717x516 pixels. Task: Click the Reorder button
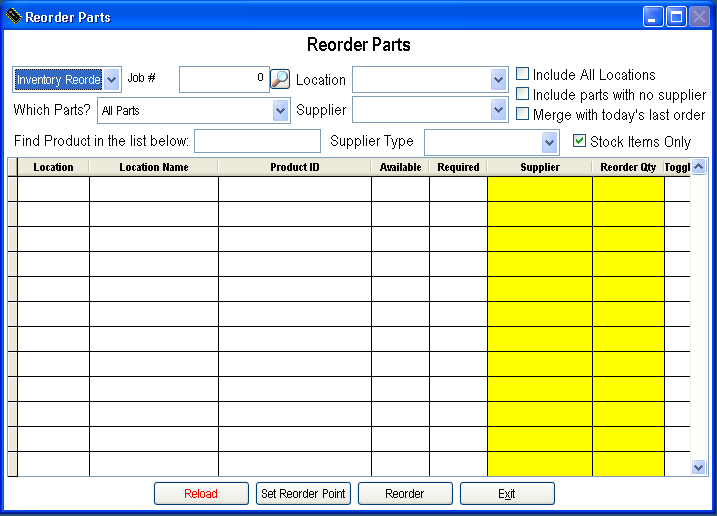pyautogui.click(x=405, y=494)
